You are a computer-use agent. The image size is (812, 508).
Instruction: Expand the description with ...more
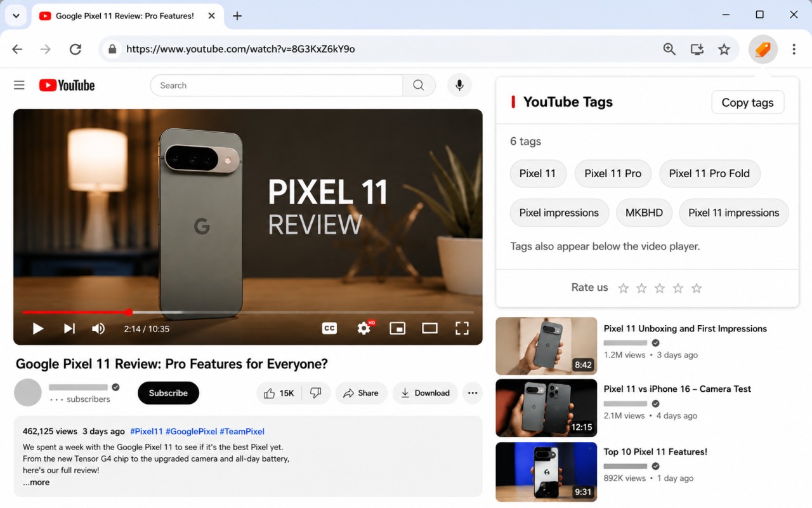tap(36, 483)
